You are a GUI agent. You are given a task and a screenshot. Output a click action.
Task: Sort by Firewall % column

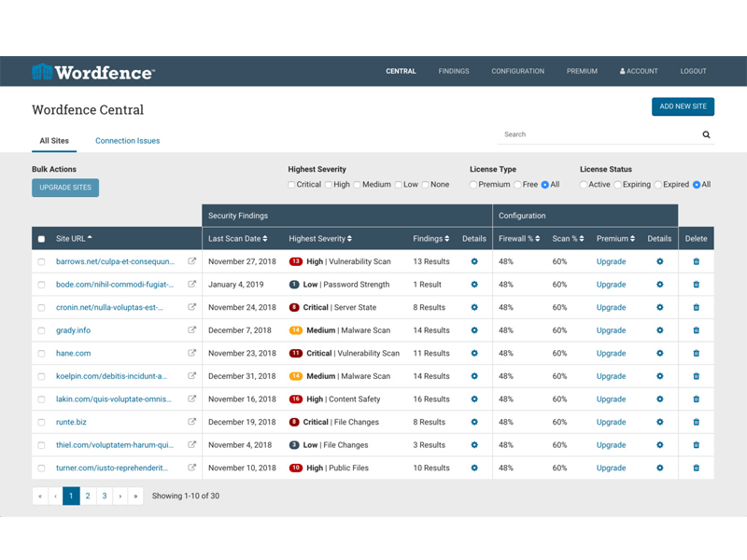point(519,239)
